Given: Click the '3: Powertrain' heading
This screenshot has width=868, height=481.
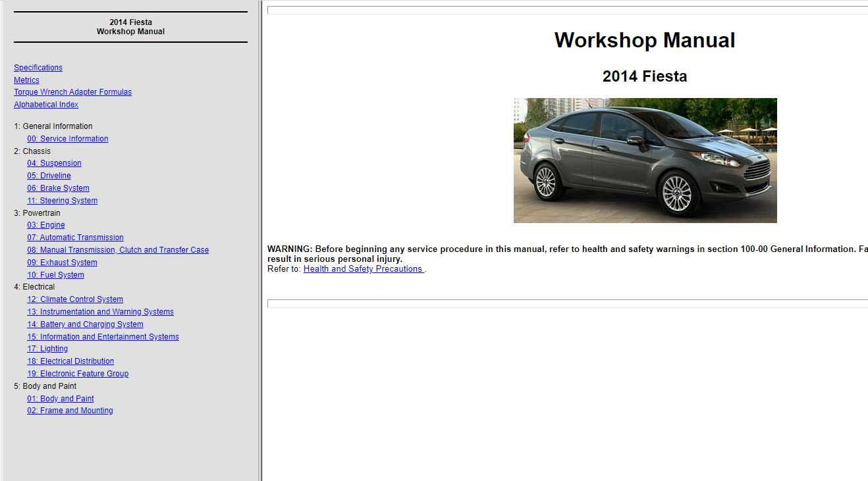Looking at the screenshot, I should (37, 213).
